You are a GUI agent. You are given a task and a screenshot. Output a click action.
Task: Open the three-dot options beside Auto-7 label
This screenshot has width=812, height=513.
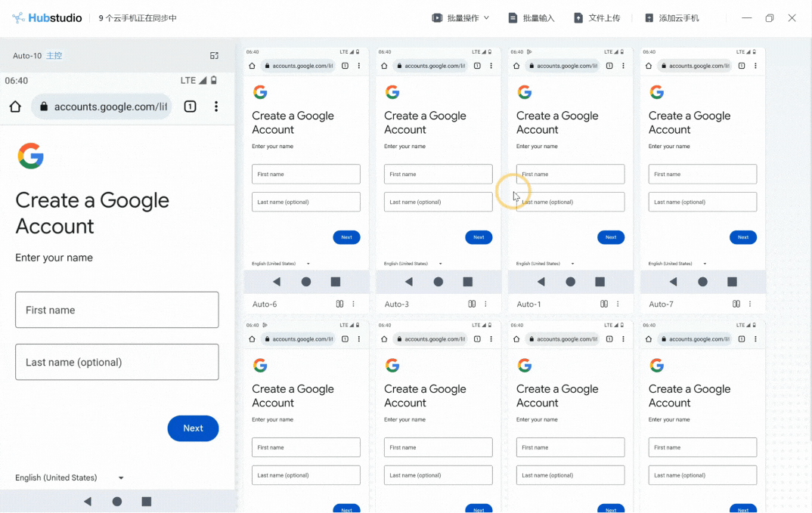(x=750, y=304)
